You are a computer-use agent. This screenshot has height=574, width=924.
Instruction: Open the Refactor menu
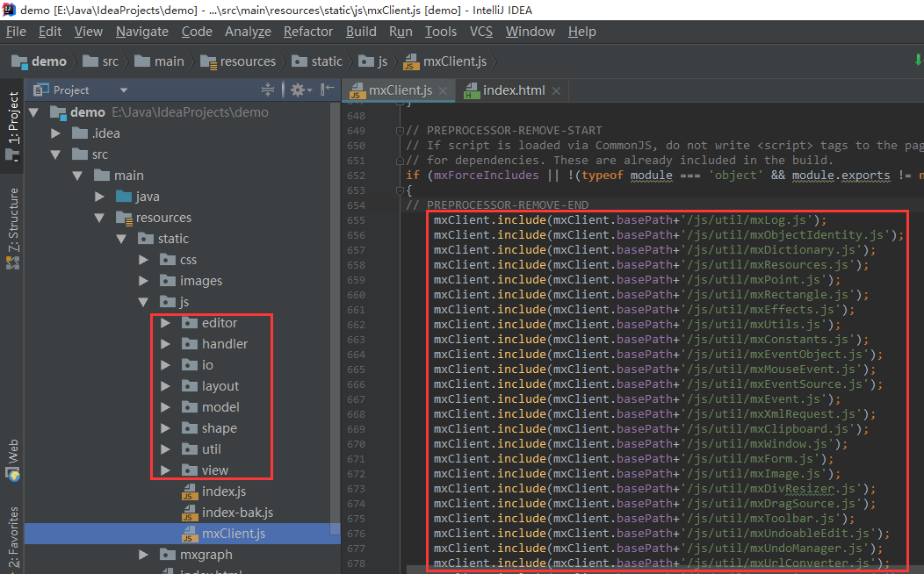pyautogui.click(x=308, y=32)
